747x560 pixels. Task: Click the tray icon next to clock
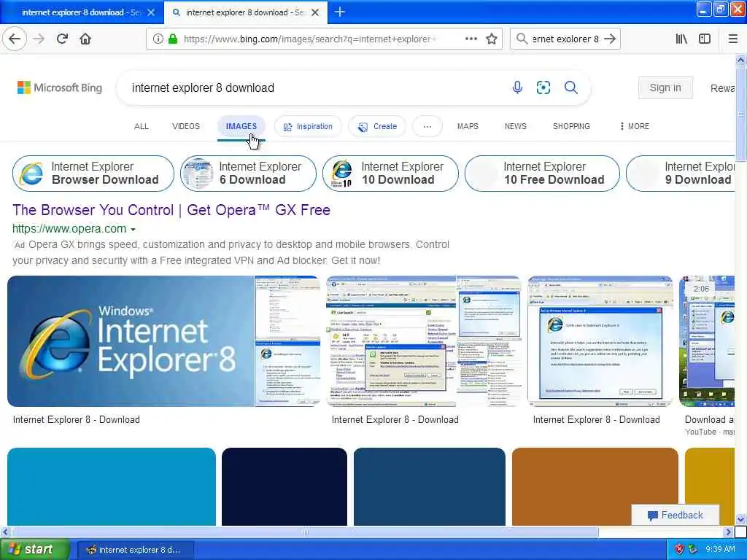click(693, 550)
